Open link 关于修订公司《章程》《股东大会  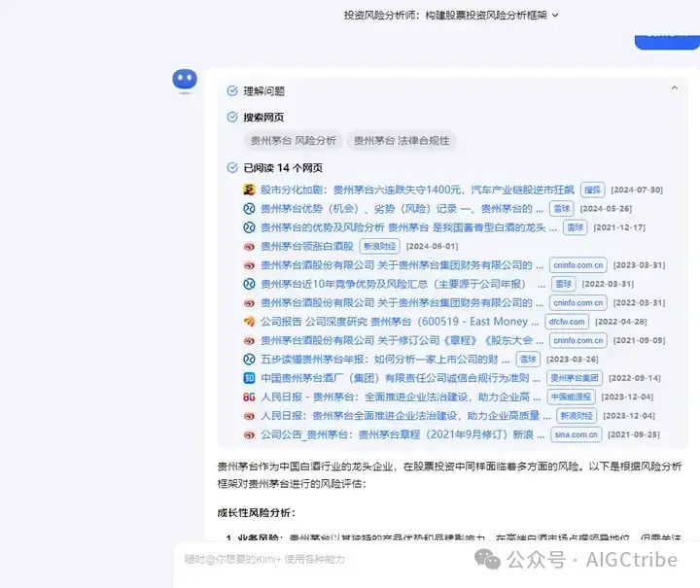(x=402, y=340)
